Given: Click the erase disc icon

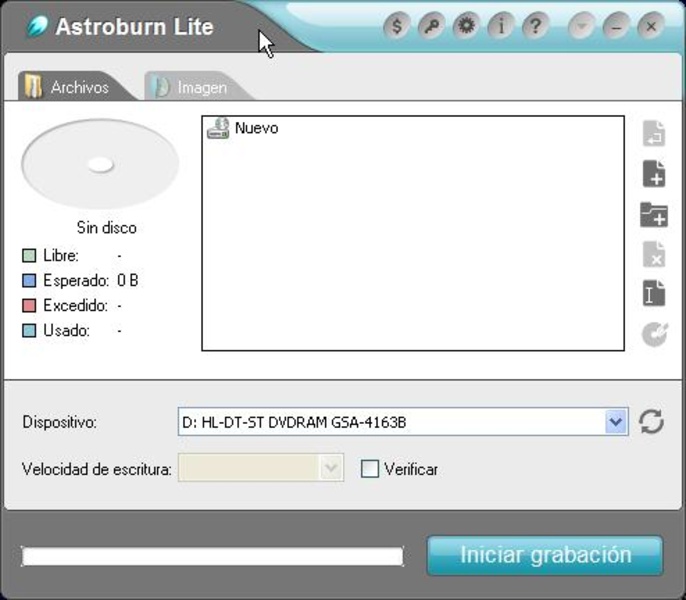Looking at the screenshot, I should pos(654,334).
